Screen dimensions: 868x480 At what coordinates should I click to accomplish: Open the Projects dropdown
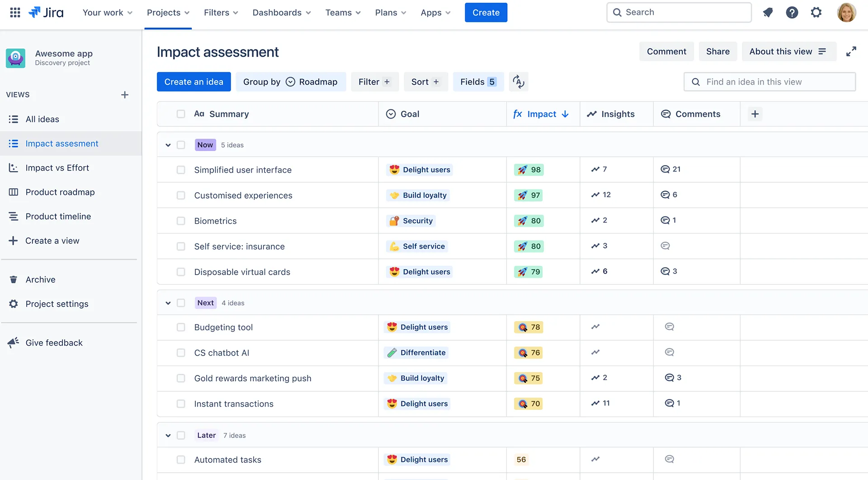[x=168, y=13]
